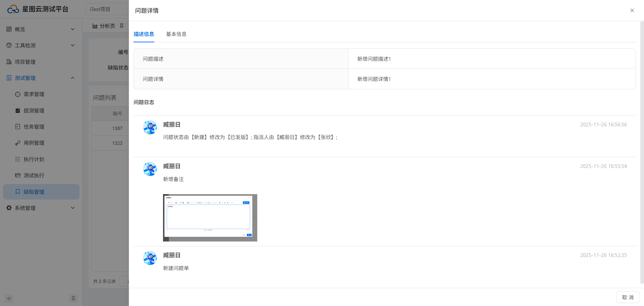
Task: Expand the 工具检测 menu chevron
Action: tap(73, 45)
